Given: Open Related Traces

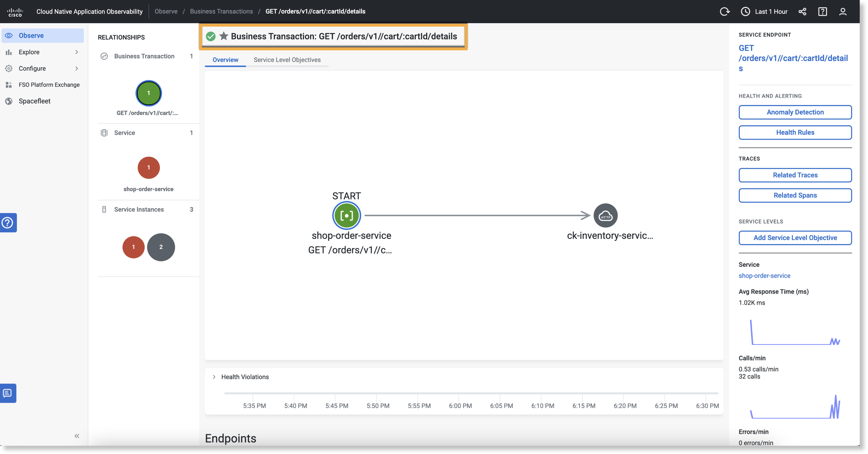Looking at the screenshot, I should pyautogui.click(x=795, y=175).
